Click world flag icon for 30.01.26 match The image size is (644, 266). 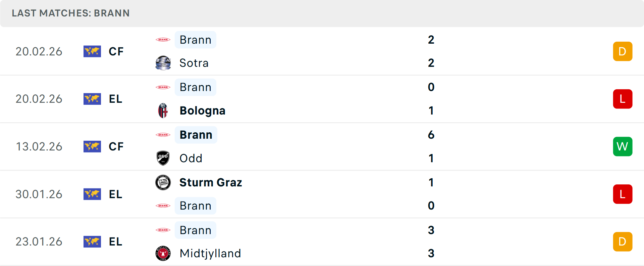coord(92,194)
